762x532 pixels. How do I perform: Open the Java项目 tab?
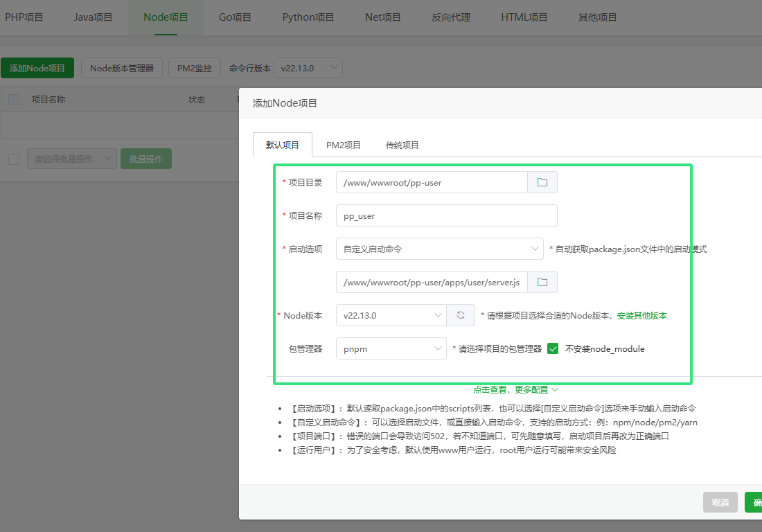tap(93, 17)
